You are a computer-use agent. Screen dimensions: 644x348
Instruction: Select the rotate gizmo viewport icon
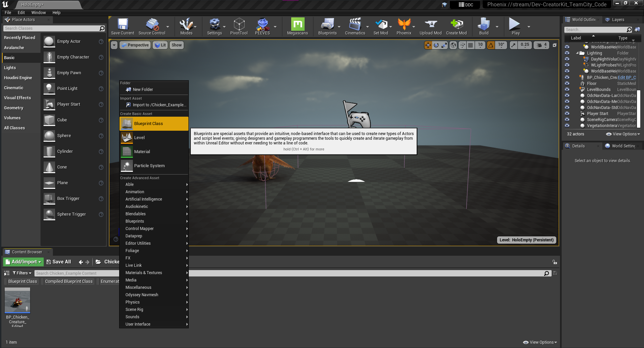pyautogui.click(x=436, y=45)
